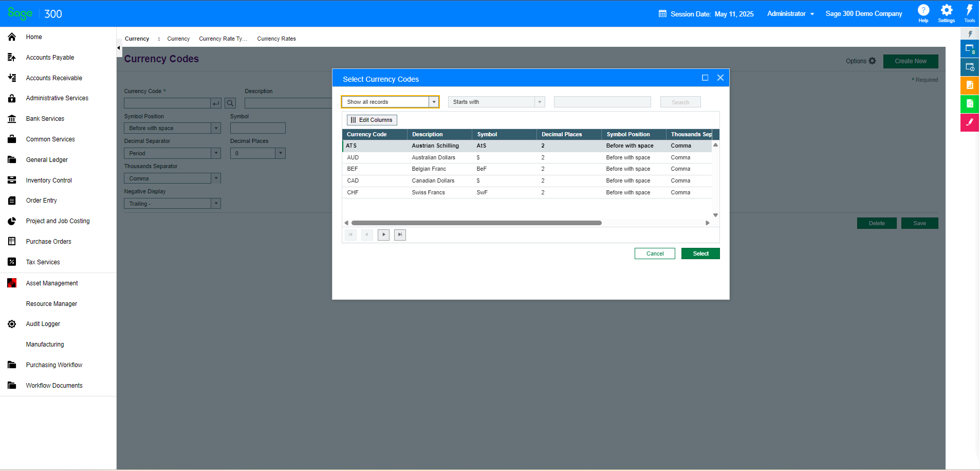This screenshot has height=471, width=980.
Task: Open Common Services module
Action: click(50, 139)
